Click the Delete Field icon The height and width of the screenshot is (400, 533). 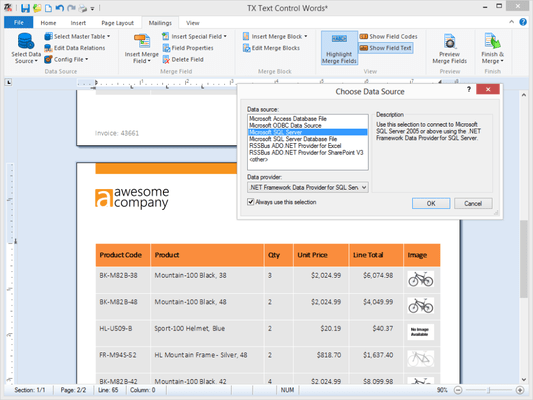(166, 59)
